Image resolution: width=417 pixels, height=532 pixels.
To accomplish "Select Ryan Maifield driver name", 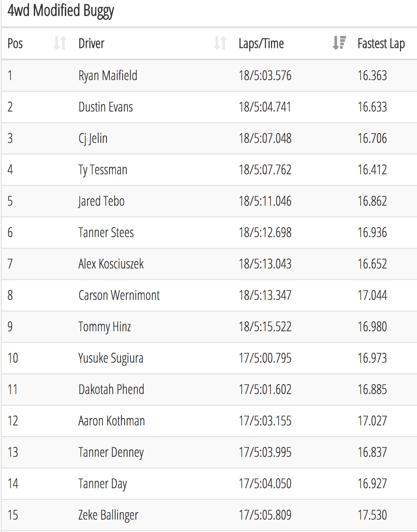I will pyautogui.click(x=108, y=76).
